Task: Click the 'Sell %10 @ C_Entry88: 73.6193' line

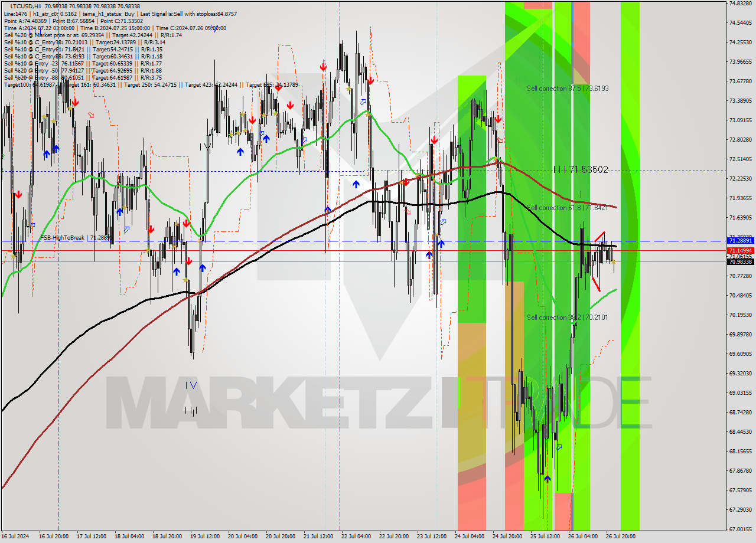Action: point(83,57)
